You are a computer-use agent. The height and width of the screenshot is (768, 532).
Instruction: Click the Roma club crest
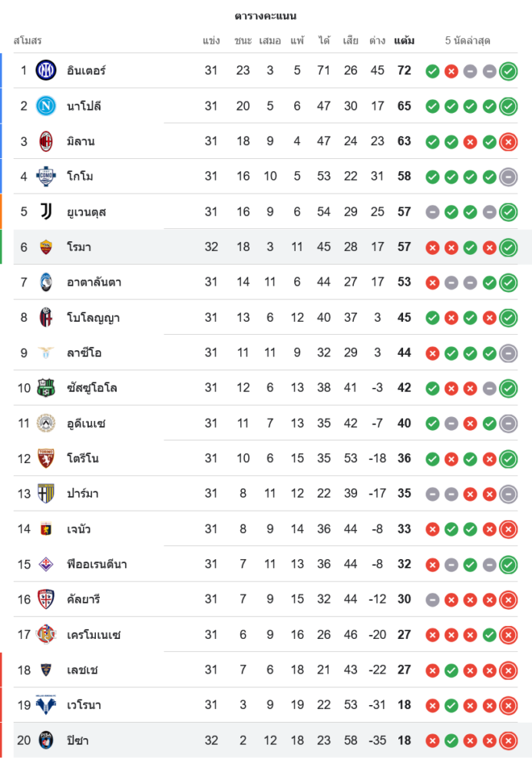(46, 247)
